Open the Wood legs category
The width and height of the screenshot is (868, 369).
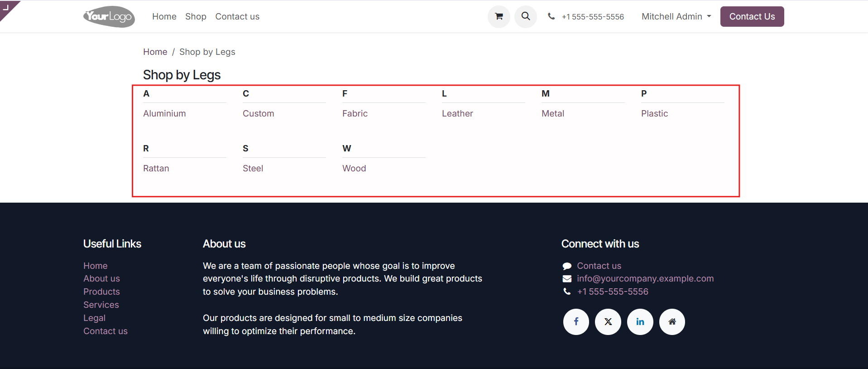coord(354,168)
